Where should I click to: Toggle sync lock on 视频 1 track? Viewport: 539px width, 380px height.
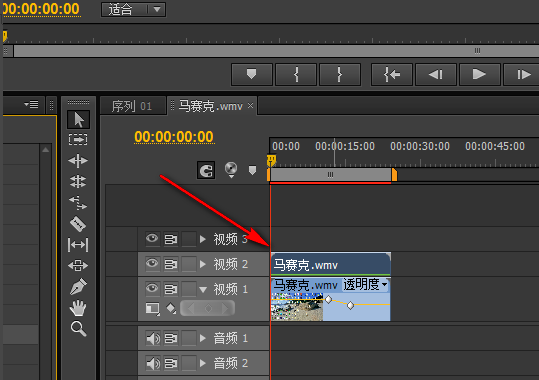click(x=170, y=289)
